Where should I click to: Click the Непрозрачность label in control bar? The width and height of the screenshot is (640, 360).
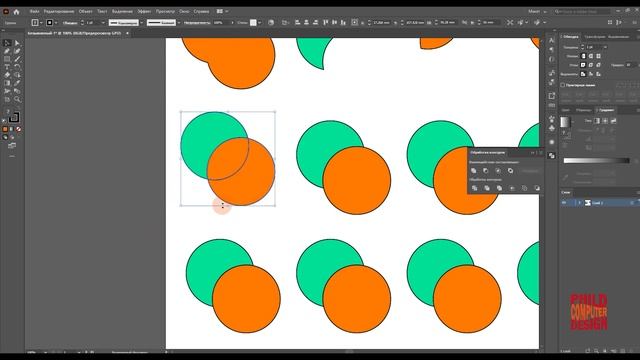pos(197,23)
